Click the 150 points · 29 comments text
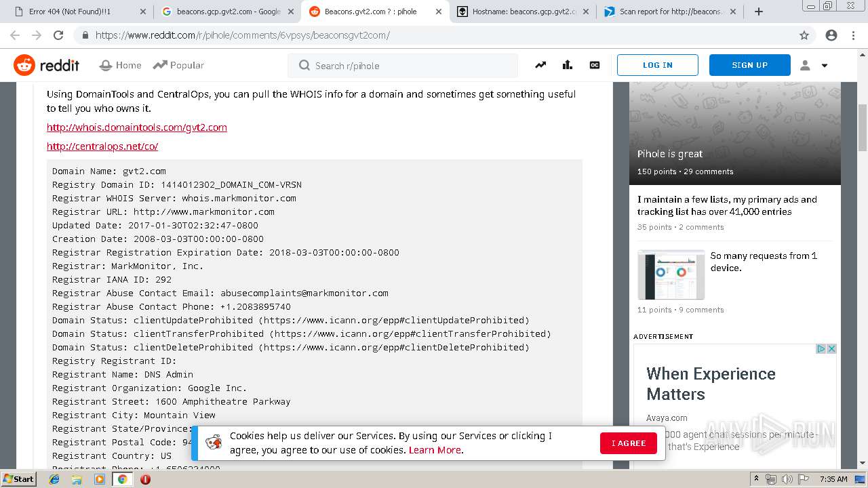The width and height of the screenshot is (868, 488). tap(685, 171)
